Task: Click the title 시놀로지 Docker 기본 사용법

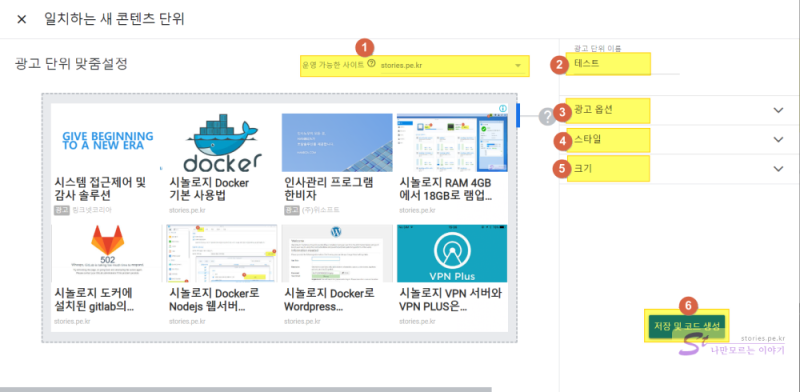Action: pyautogui.click(x=209, y=188)
